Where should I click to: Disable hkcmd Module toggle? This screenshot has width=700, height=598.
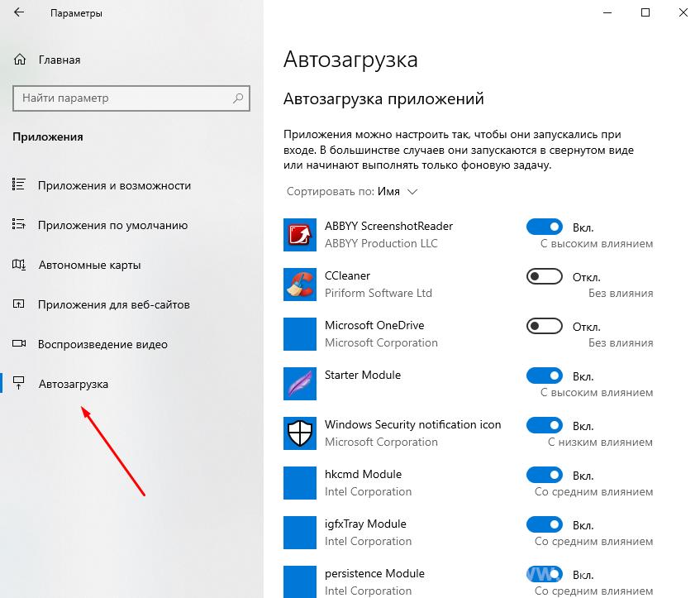544,475
